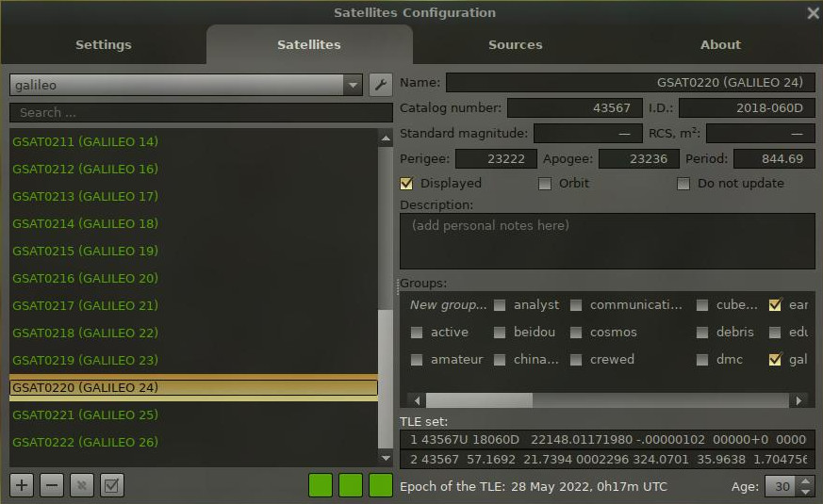Increase TLE age with up stepper arrow
Image resolution: width=823 pixels, height=504 pixels.
pos(804,481)
